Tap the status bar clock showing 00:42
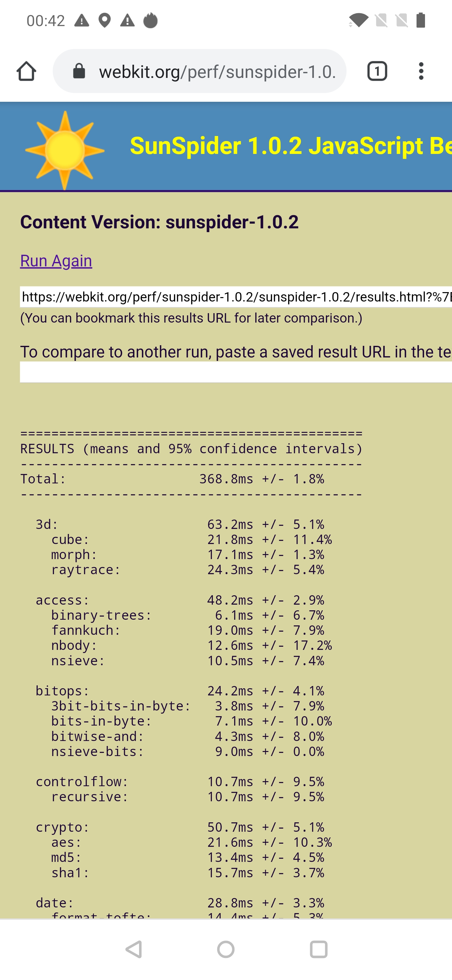 (x=46, y=20)
